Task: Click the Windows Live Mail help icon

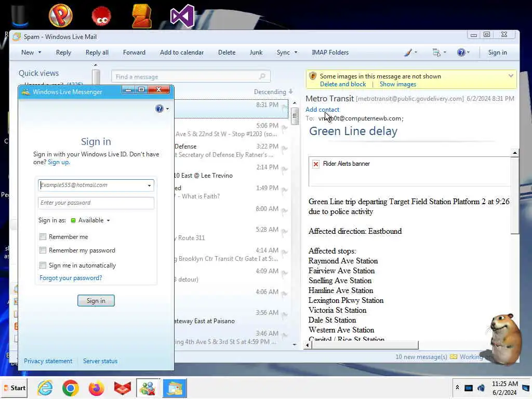Action: [461, 52]
